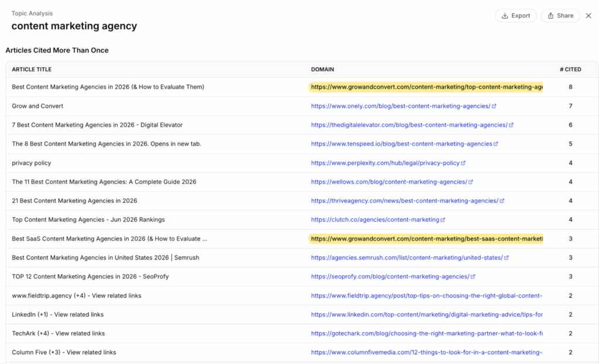This screenshot has width=599, height=364.
Task: Open external link icon for thedigitalelevator.com URL
Action: point(511,125)
